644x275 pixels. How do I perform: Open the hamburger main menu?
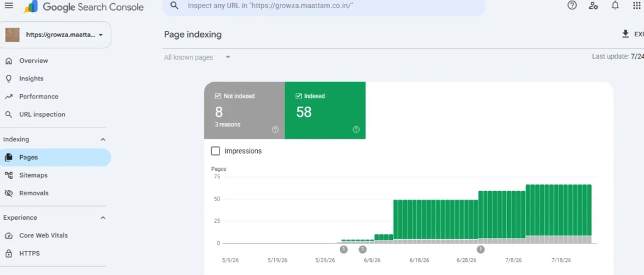pos(8,6)
